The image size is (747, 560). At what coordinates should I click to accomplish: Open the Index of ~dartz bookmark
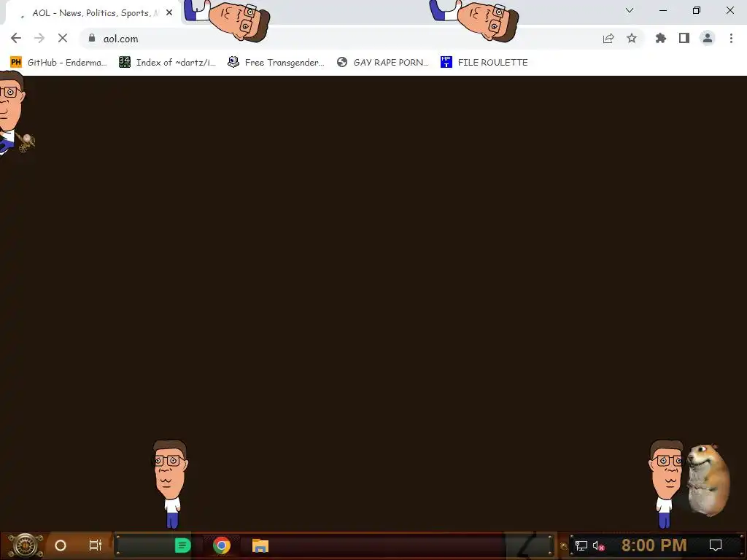point(167,63)
